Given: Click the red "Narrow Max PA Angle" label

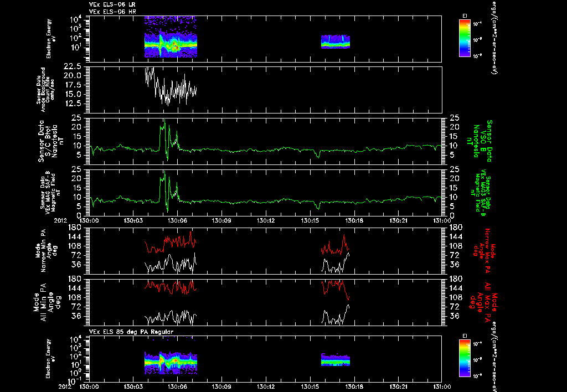Looking at the screenshot, I should [x=484, y=250].
